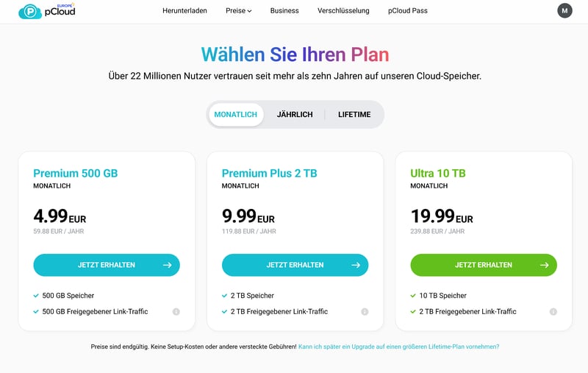
Task: Go to the Business page
Action: pos(284,11)
